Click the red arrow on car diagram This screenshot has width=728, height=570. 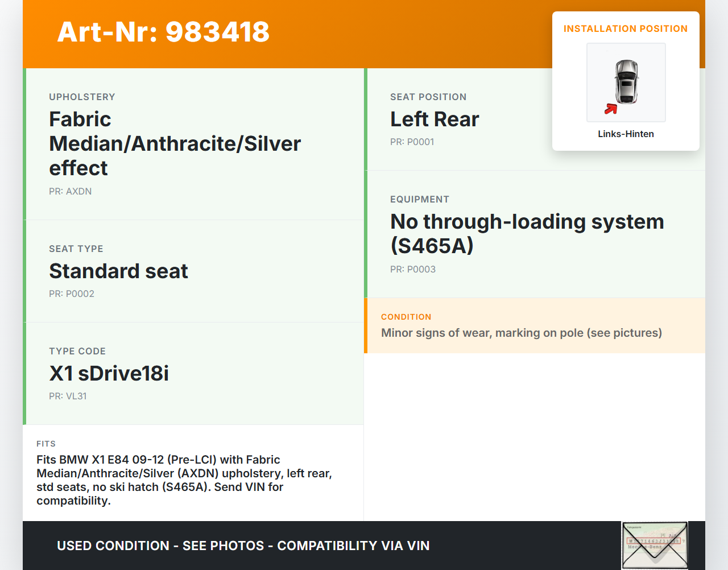click(611, 109)
